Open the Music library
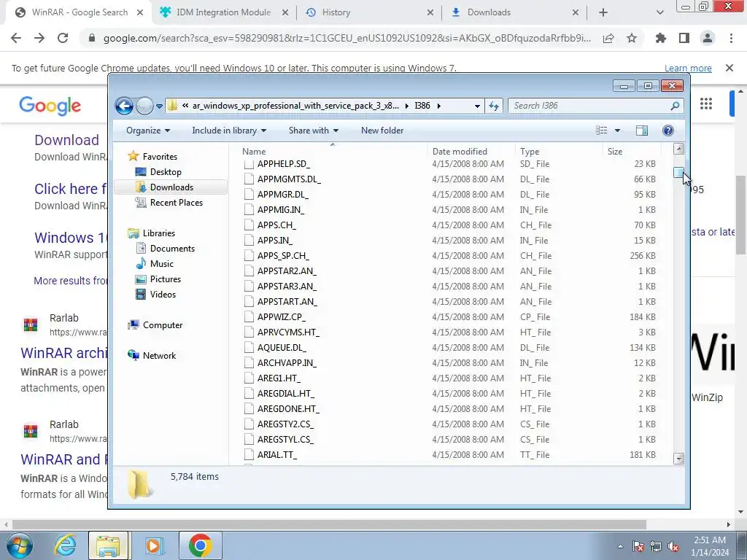 pyautogui.click(x=161, y=264)
